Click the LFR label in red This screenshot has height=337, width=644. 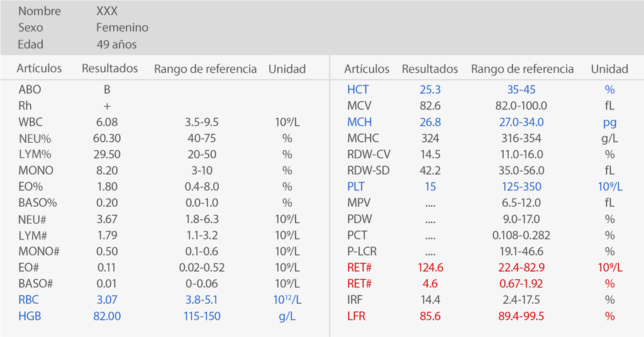coord(356,316)
